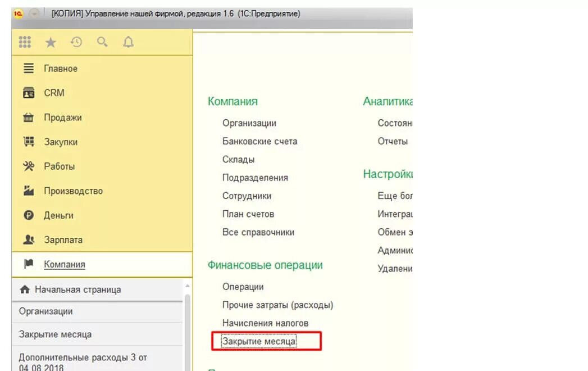Open the Зарплата section

[63, 240]
